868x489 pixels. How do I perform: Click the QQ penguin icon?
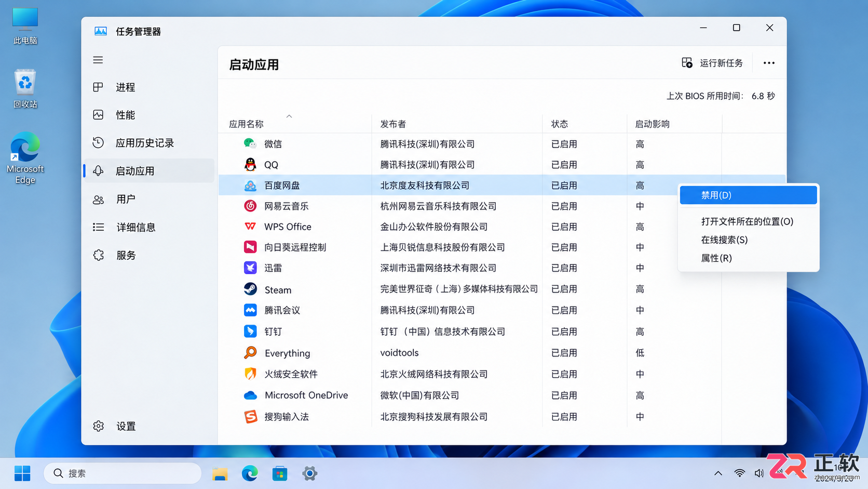tap(250, 164)
